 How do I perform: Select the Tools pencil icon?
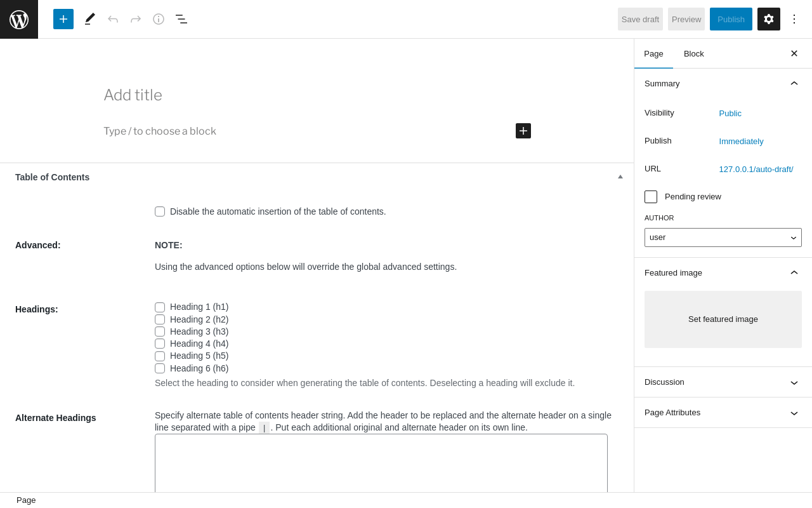pos(90,19)
